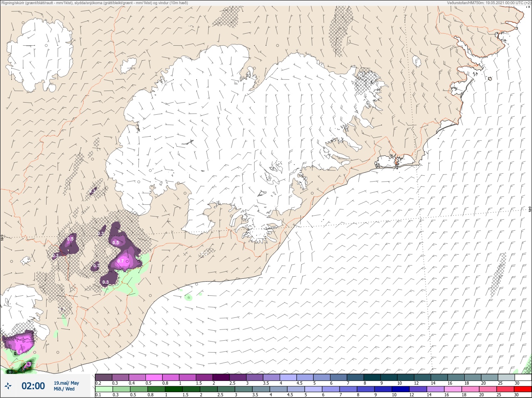
Task: Select the white 30 swatch in the upper legend row
Action: click(x=523, y=377)
